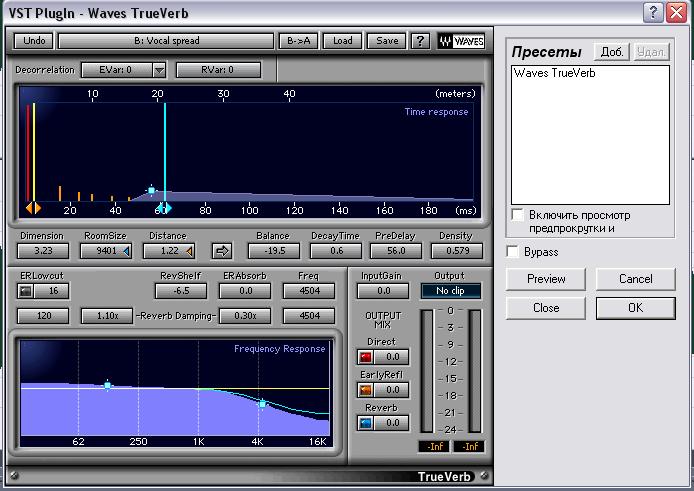Click the Cancel button
Screen dimensions: 694x491
click(x=636, y=279)
